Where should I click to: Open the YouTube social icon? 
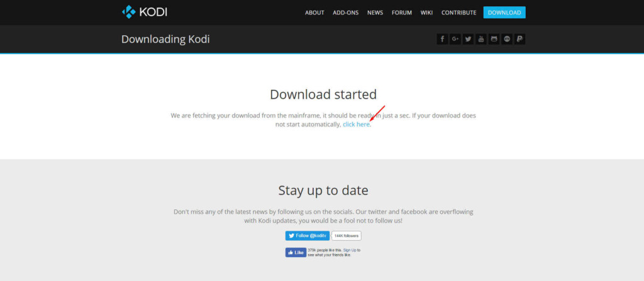[481, 39]
